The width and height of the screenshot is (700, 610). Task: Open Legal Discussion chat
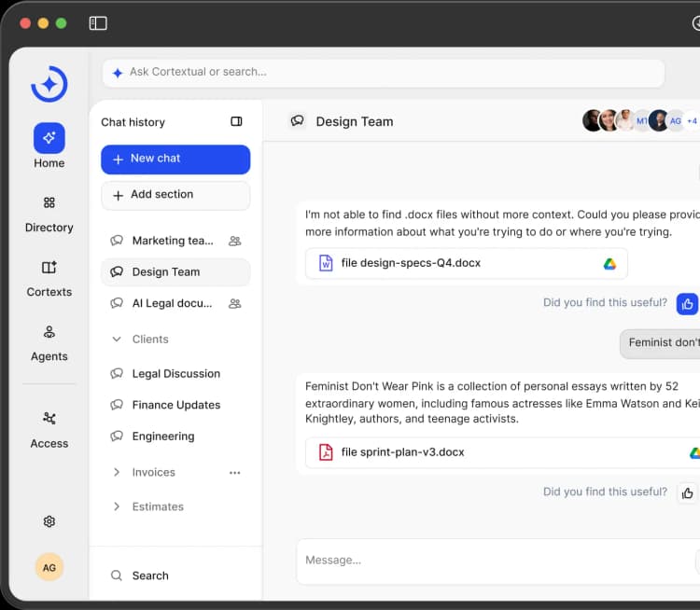[x=175, y=373]
